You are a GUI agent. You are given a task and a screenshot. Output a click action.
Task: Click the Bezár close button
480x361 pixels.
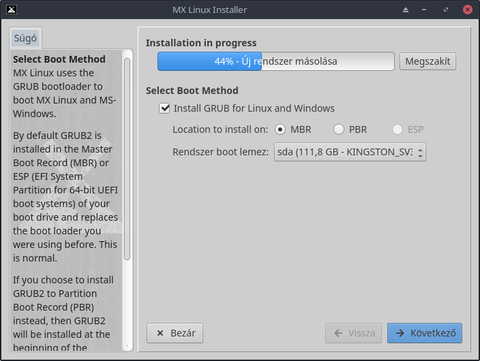pyautogui.click(x=175, y=333)
